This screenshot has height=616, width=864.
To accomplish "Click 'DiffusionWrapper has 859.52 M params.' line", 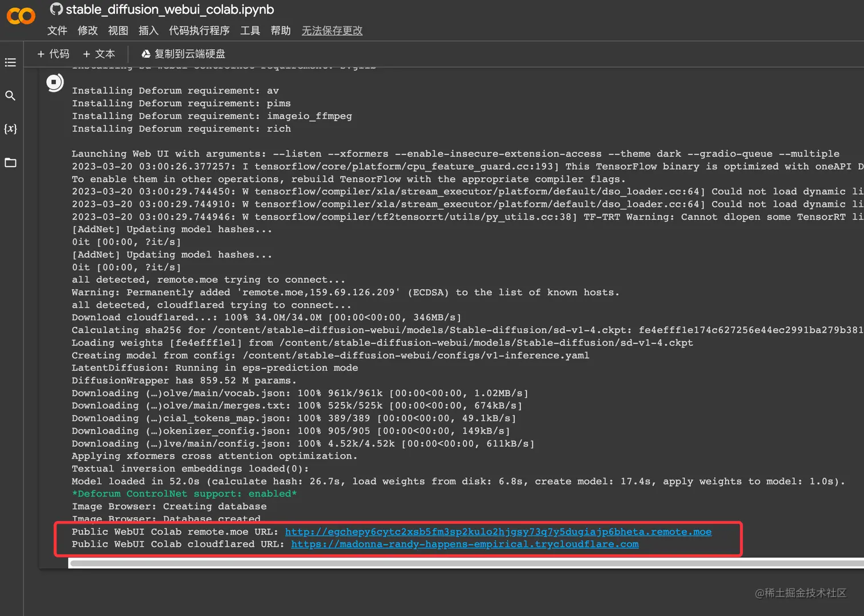I will pyautogui.click(x=184, y=381).
